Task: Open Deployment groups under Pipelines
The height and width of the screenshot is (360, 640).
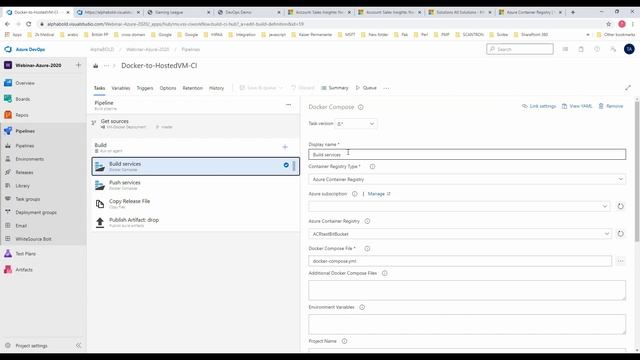Action: pos(36,212)
